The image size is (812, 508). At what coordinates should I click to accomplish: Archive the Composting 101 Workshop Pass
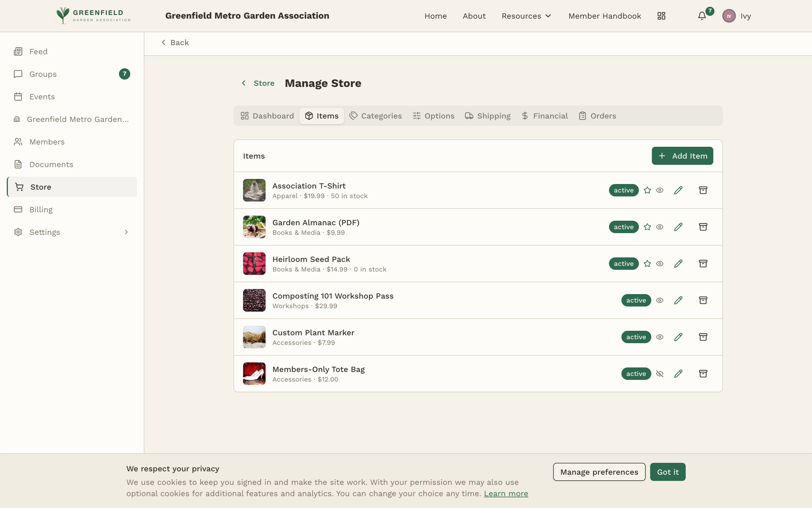point(703,300)
